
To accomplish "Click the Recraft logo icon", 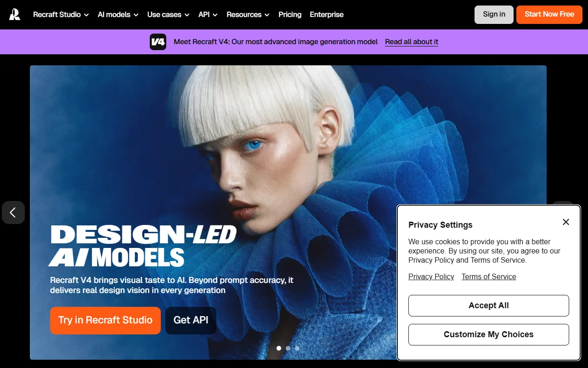I will (x=15, y=15).
